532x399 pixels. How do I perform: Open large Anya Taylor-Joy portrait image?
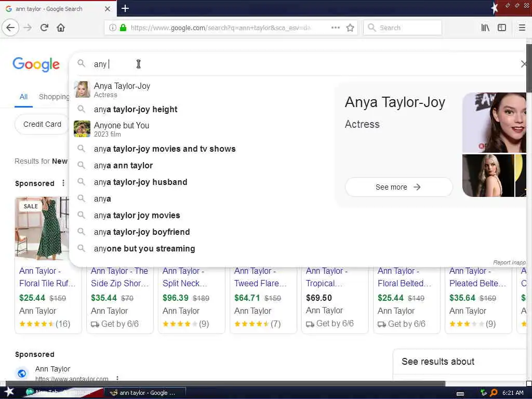tap(495, 123)
